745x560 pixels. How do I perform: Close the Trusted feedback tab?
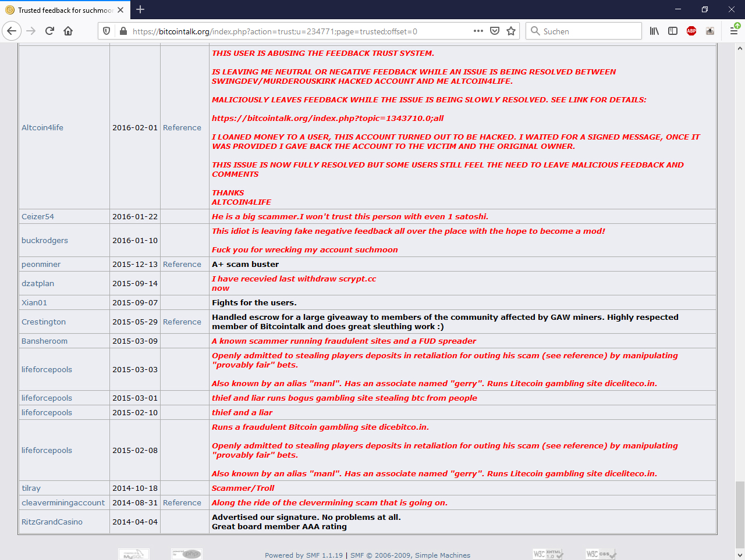point(120,10)
